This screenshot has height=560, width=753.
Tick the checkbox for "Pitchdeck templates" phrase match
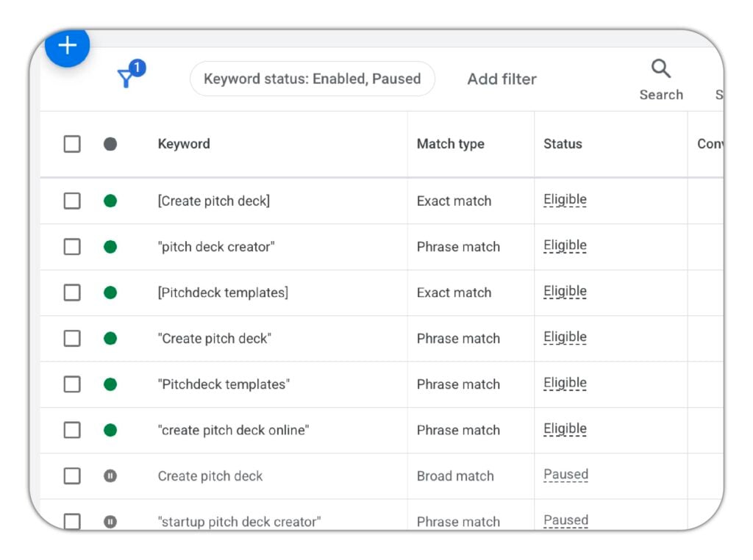coord(72,384)
